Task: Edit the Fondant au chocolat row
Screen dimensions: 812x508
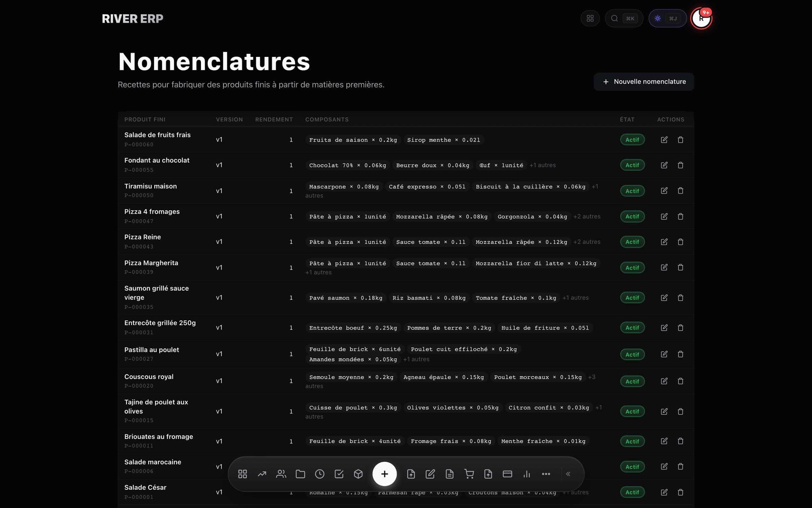Action: [664, 165]
